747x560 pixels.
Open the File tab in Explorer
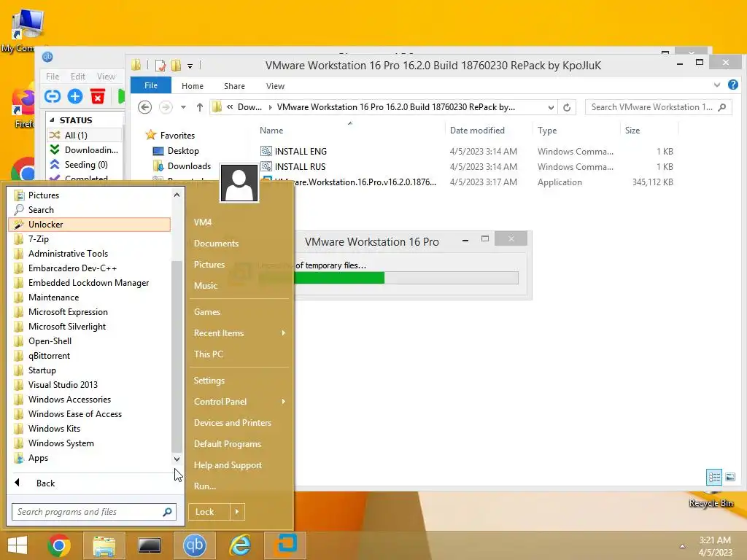(x=151, y=85)
